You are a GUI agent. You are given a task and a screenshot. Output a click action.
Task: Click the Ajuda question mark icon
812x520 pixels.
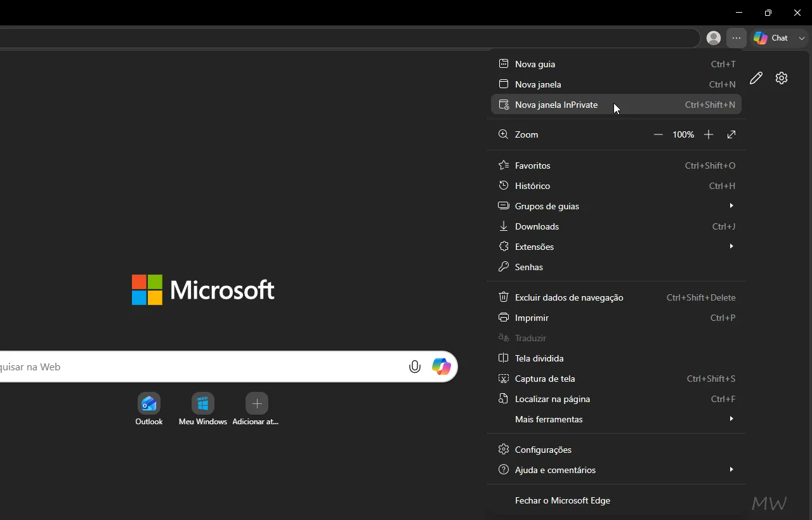(504, 470)
